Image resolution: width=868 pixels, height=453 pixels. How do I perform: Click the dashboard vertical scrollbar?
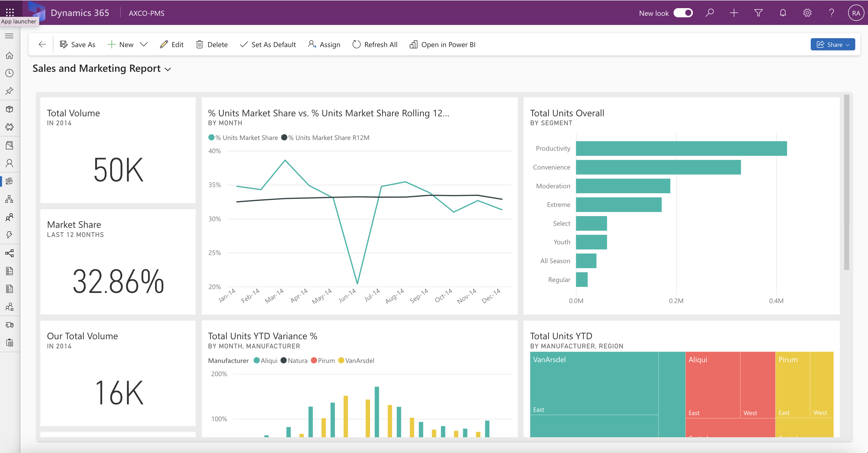pyautogui.click(x=846, y=182)
